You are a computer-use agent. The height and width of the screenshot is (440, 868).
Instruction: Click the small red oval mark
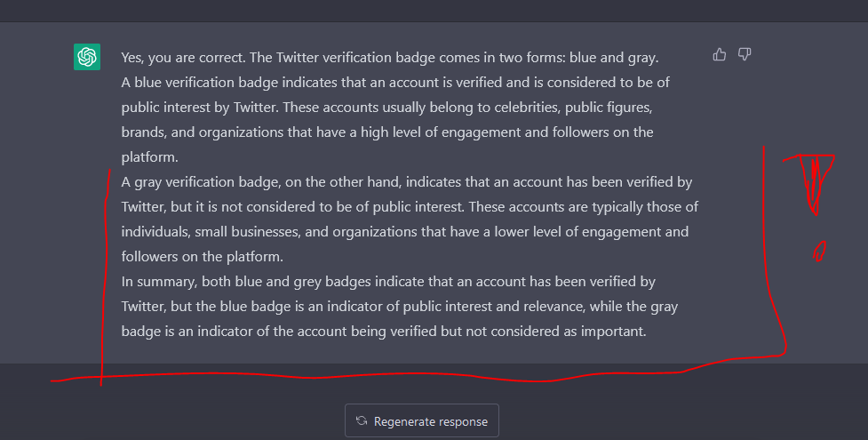[819, 251]
